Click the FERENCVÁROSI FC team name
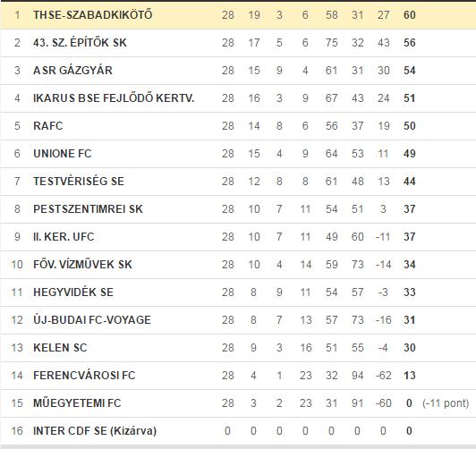This screenshot has width=476, height=449. point(84,376)
